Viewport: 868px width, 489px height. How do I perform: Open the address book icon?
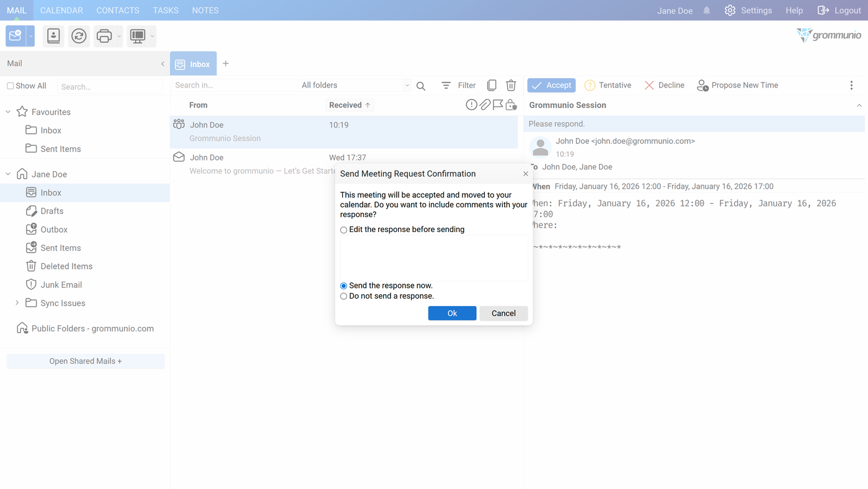point(54,36)
